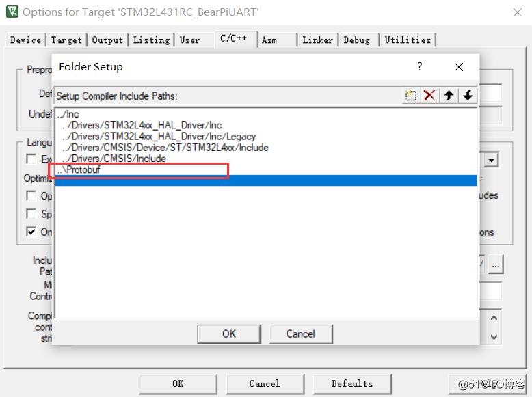This screenshot has height=397, width=532.
Task: Close the Folder Setup dialog
Action: 459,67
